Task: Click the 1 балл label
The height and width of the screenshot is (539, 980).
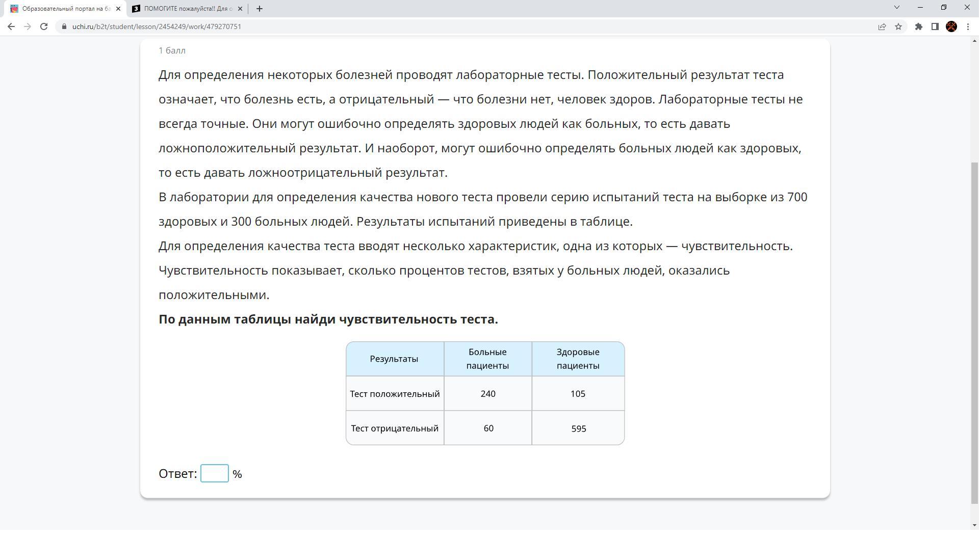Action: tap(172, 50)
